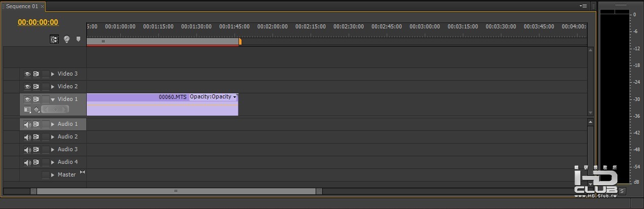Screen dimensions: 644x209
Task: Lock the Audio 2 track
Action: (x=46, y=136)
